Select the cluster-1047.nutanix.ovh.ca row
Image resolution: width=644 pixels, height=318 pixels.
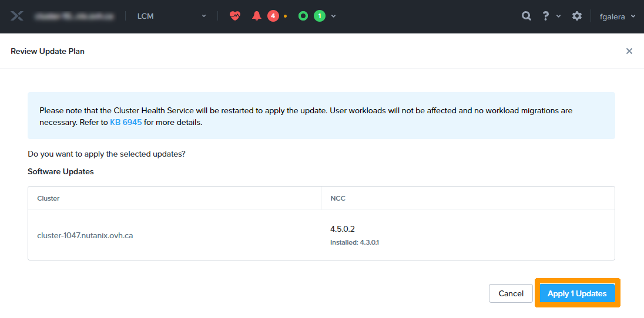(x=85, y=235)
